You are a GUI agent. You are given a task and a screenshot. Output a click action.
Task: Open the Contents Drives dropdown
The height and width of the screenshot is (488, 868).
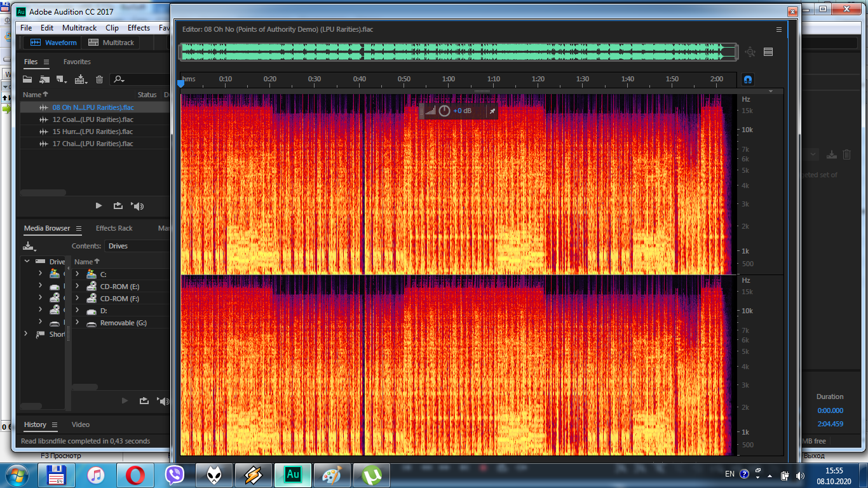(137, 246)
